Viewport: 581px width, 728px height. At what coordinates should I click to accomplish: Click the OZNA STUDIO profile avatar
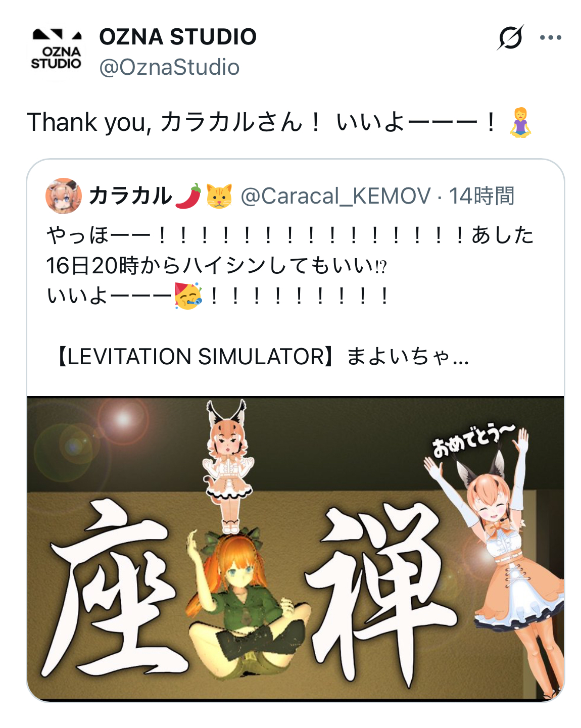coord(56,51)
